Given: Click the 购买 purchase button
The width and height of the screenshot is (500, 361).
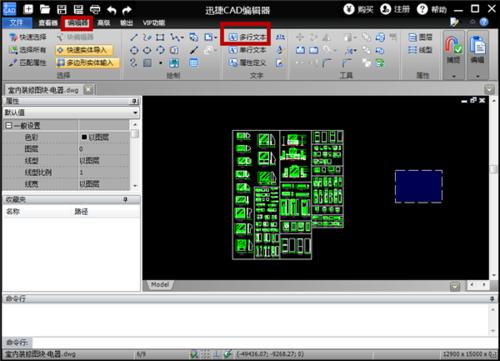Looking at the screenshot, I should pos(359,9).
